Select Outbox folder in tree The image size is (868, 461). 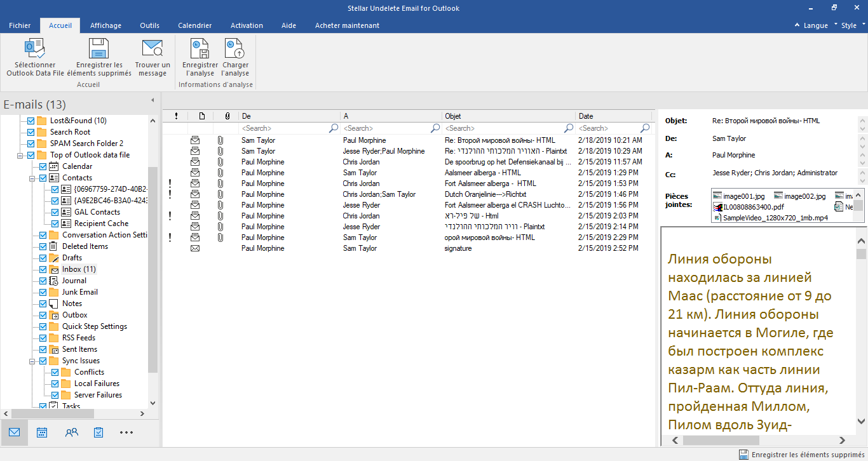tap(74, 315)
